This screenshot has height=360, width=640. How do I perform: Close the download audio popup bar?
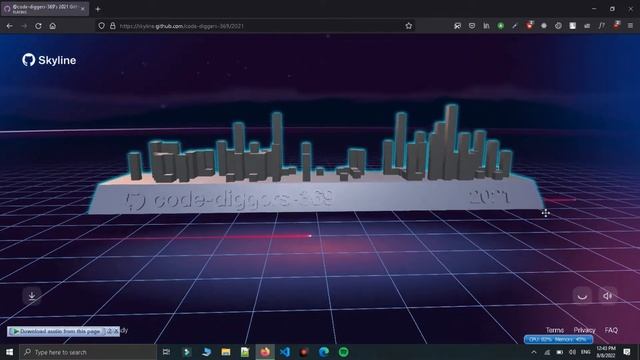tap(116, 331)
